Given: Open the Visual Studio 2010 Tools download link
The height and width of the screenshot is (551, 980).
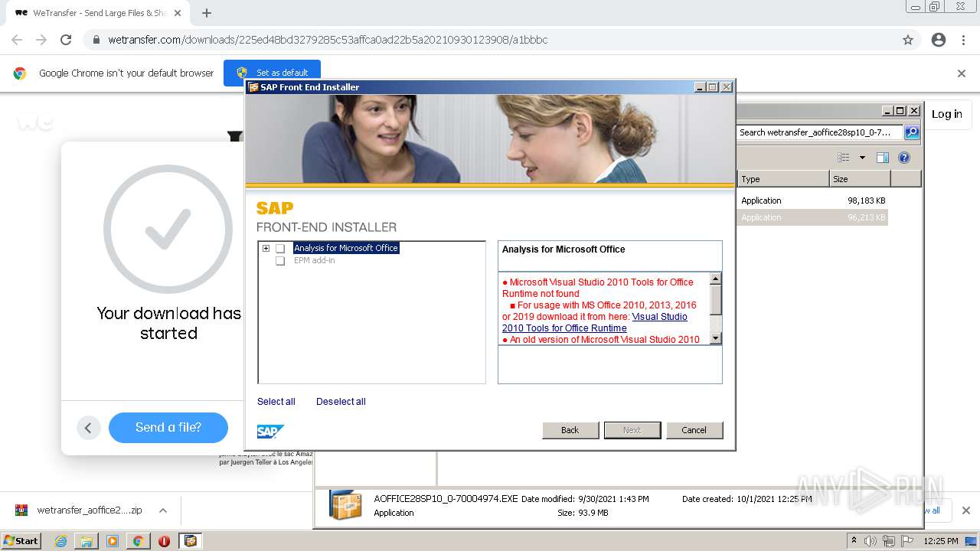Looking at the screenshot, I should [x=595, y=322].
